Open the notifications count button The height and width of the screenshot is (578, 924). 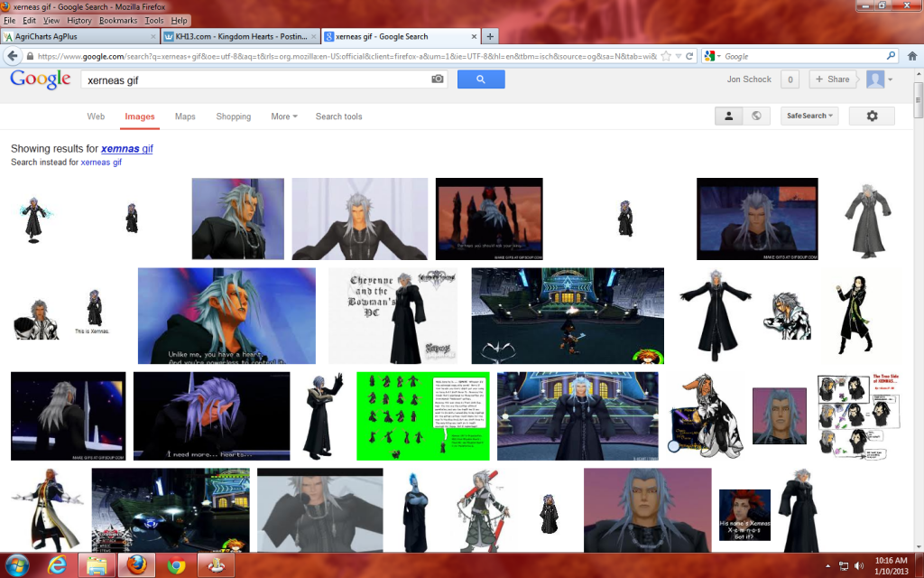[x=790, y=79]
